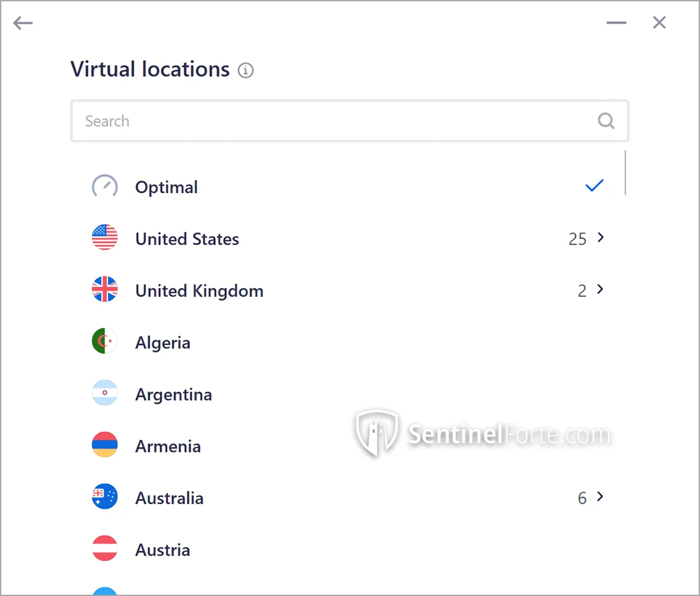Click the Armenia flag icon
This screenshot has height=596, width=700.
[x=105, y=445]
